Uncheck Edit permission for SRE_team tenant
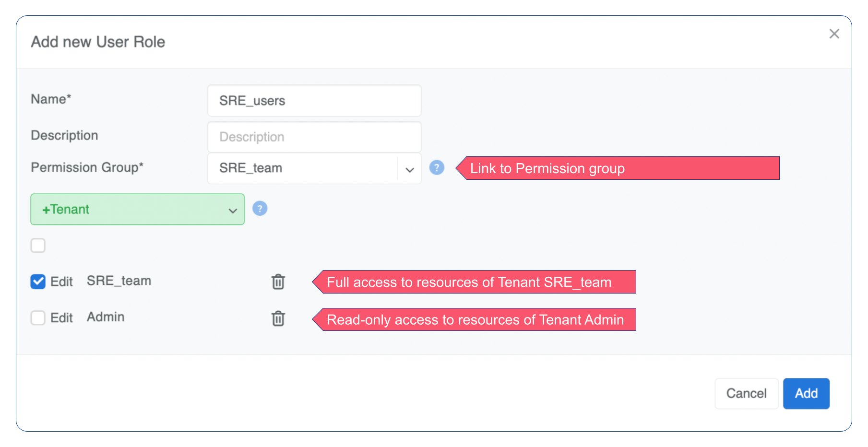This screenshot has width=868, height=447. tap(38, 282)
